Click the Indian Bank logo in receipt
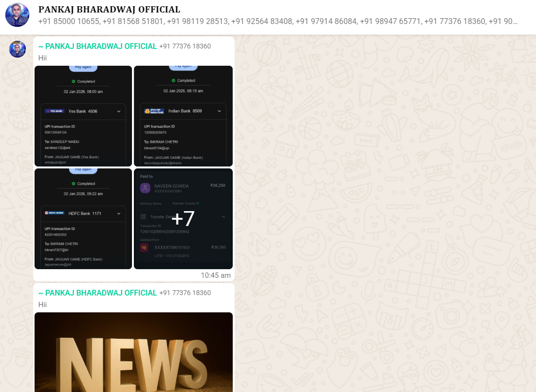536x392 pixels. point(154,111)
